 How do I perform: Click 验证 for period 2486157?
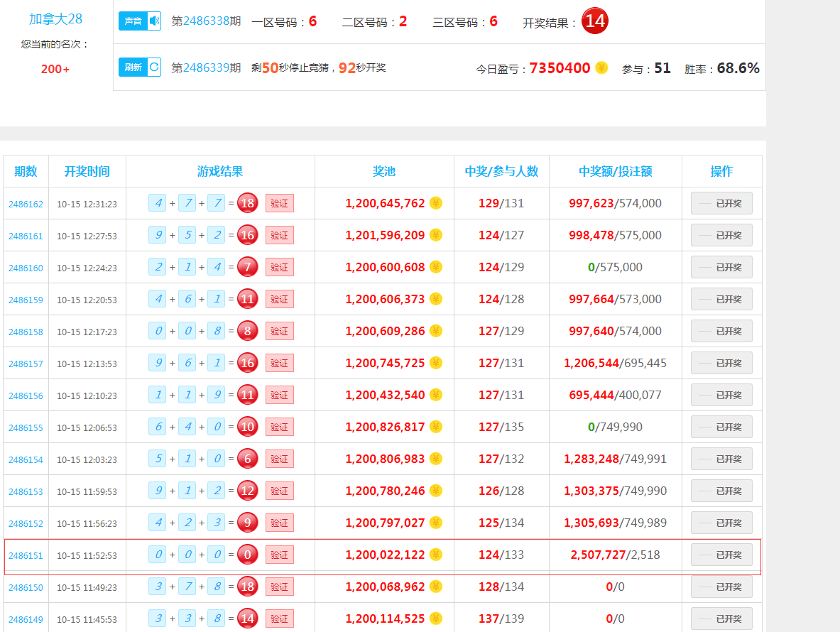click(280, 363)
